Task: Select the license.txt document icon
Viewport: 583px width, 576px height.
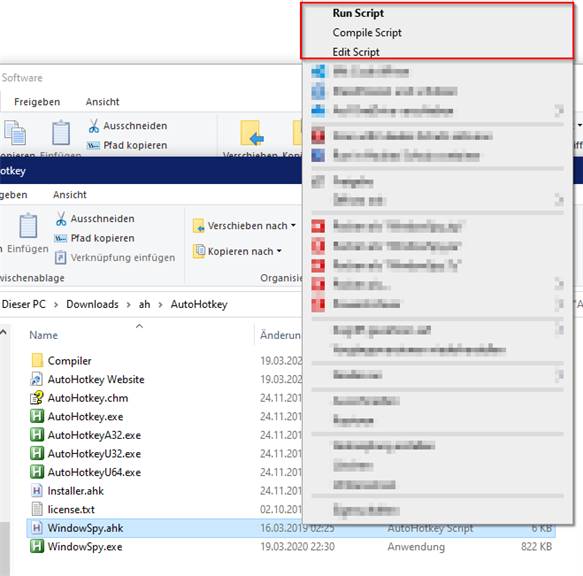Action: tap(37, 509)
